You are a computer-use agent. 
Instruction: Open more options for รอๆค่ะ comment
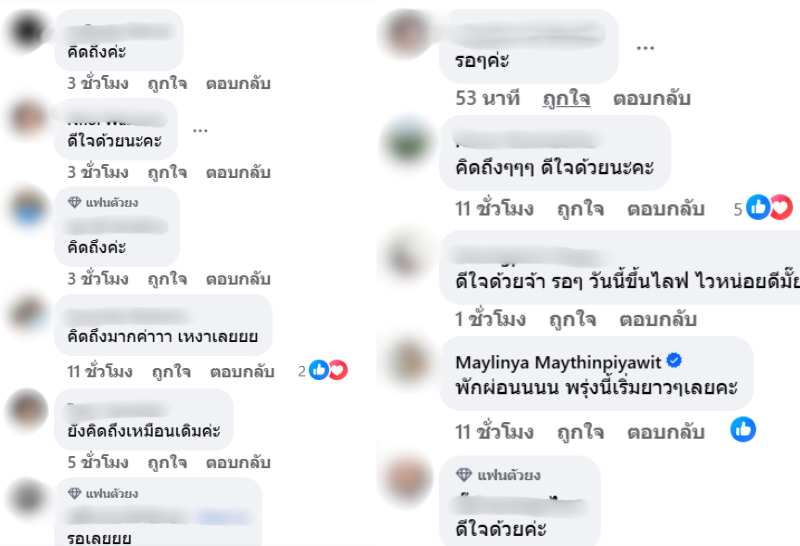(645, 48)
